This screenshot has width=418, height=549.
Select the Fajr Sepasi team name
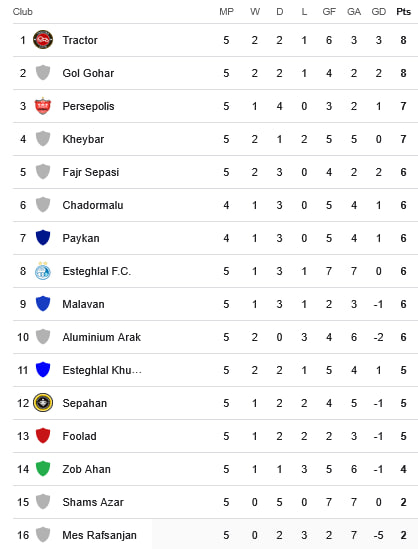coord(91,172)
